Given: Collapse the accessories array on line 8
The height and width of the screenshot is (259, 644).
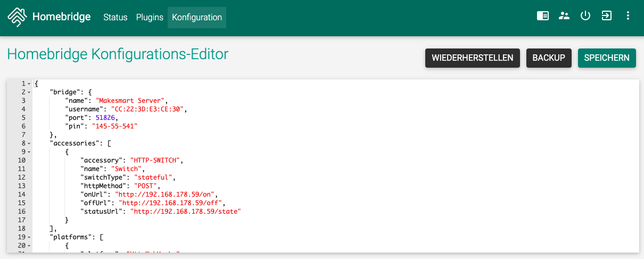Looking at the screenshot, I should [x=29, y=143].
